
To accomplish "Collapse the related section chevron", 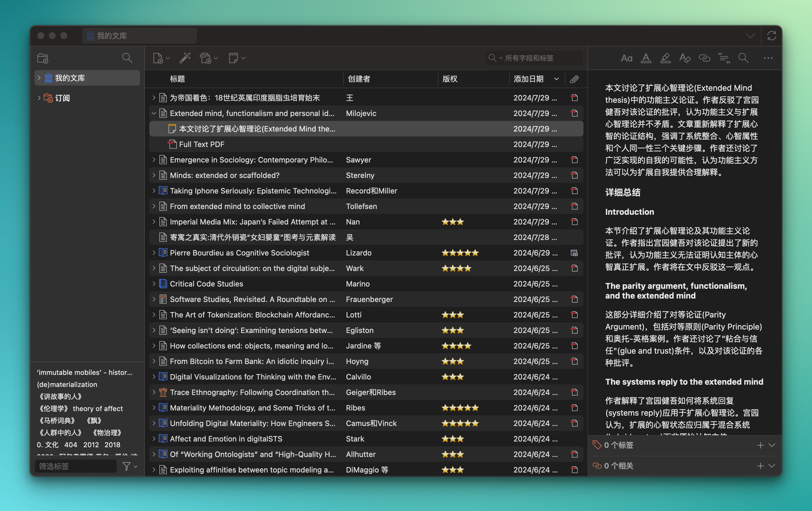I will [x=772, y=466].
